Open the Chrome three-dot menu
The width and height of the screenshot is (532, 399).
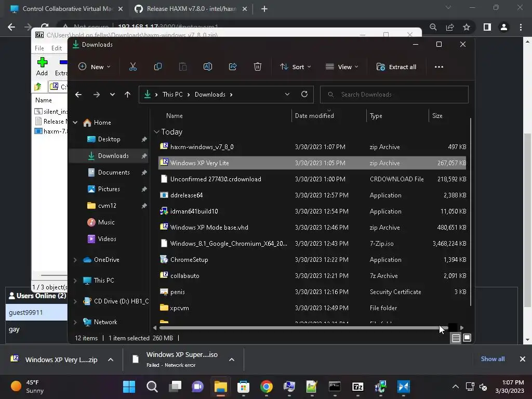click(521, 27)
